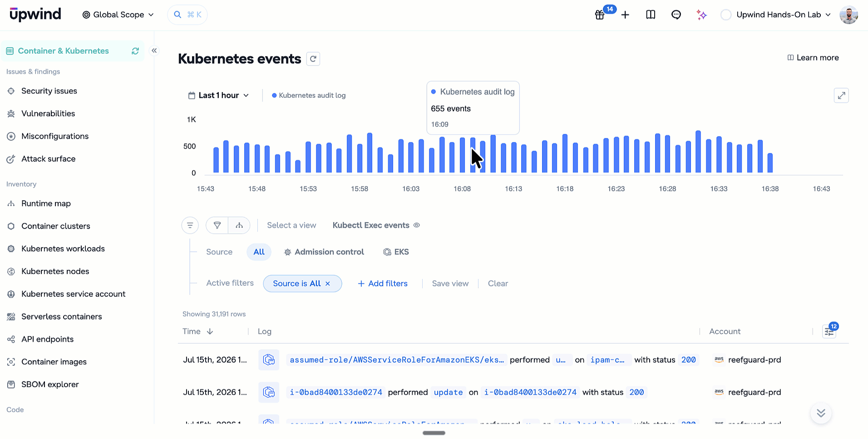Open the Kubectl Exec events view
This screenshot has height=439, width=868.
point(371,225)
